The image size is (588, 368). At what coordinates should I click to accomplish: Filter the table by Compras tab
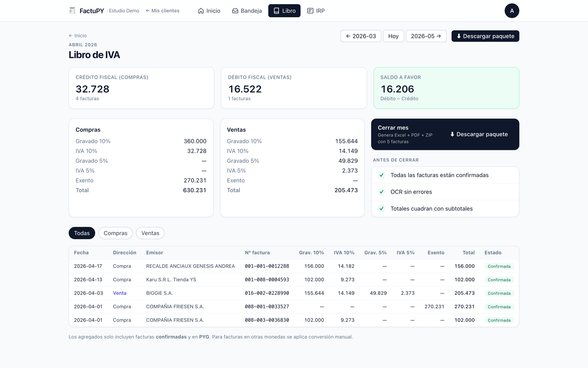point(115,233)
